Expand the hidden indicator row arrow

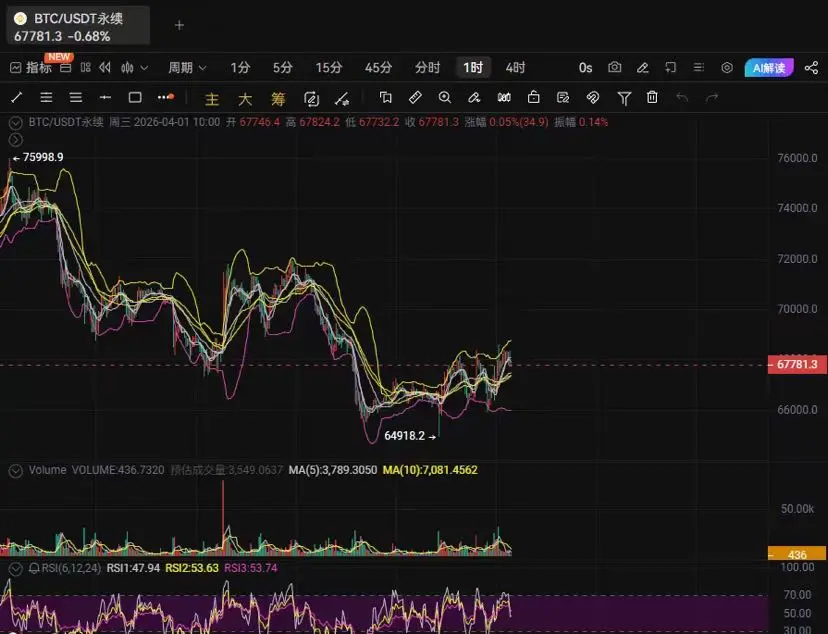point(15,140)
